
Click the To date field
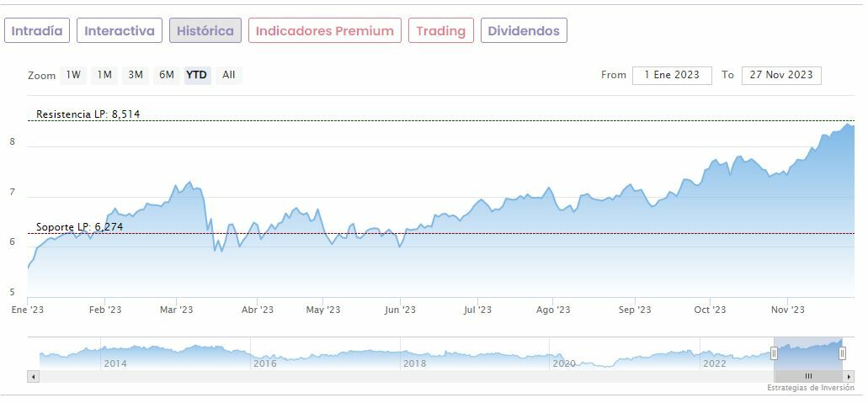(x=781, y=75)
